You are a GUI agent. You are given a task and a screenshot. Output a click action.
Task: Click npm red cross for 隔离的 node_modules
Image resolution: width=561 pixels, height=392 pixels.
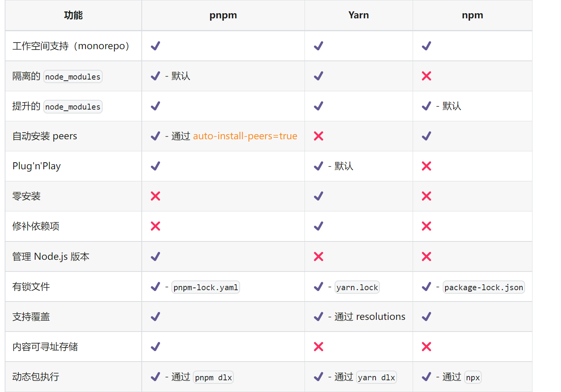(426, 76)
